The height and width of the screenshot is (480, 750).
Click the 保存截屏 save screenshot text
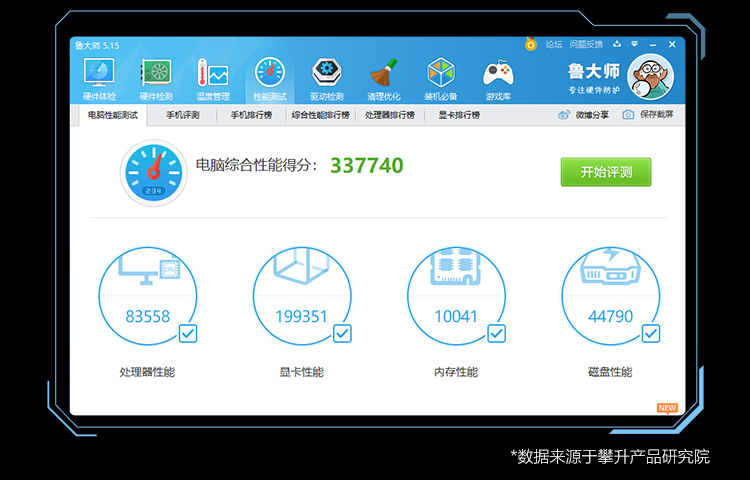656,115
